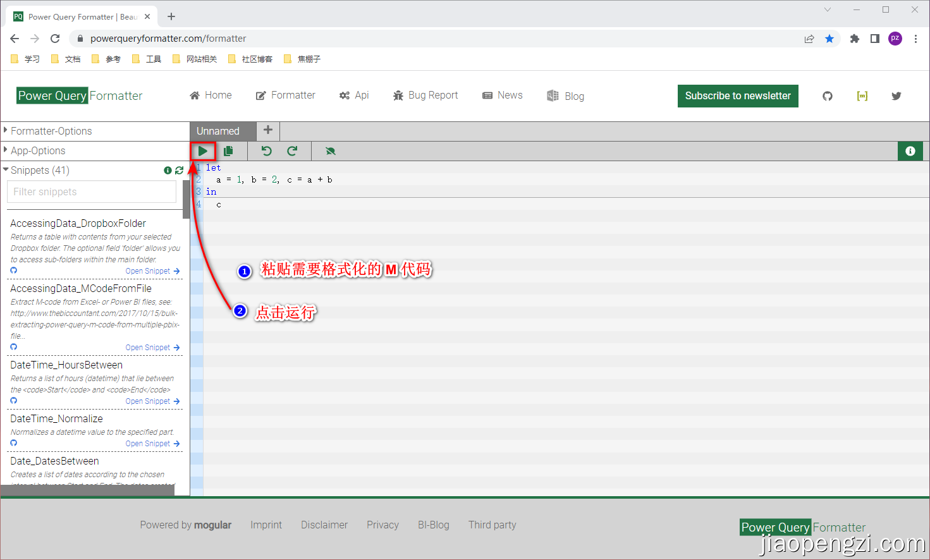This screenshot has width=930, height=560.
Task: Open GitHub icon for DateTime_HoursBetween snippet
Action: [x=14, y=401]
